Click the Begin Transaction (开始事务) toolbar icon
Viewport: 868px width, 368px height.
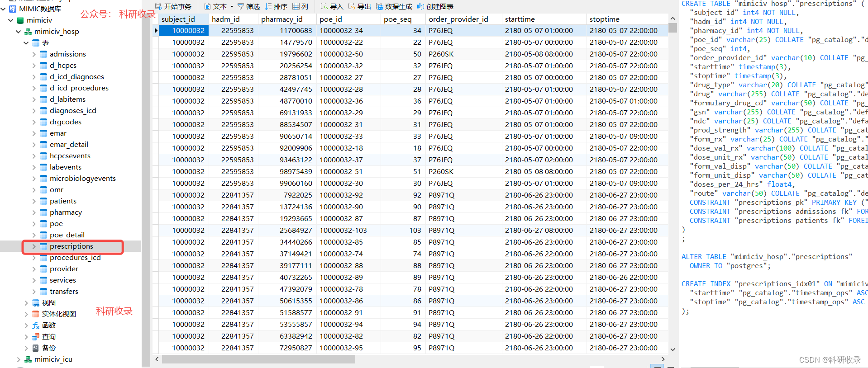158,6
